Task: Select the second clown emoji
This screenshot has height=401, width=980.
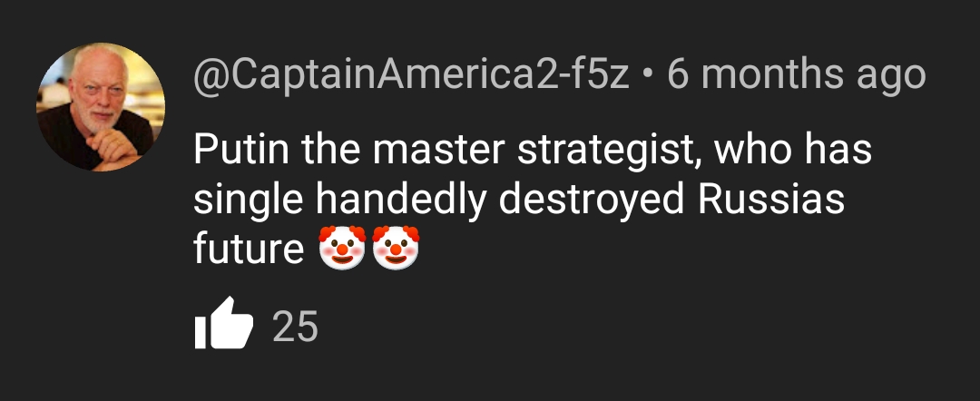Action: tap(396, 248)
